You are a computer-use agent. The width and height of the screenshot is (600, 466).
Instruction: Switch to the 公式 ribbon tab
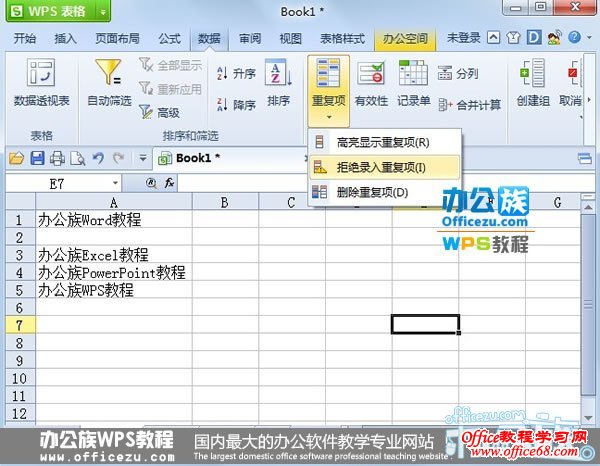click(170, 38)
